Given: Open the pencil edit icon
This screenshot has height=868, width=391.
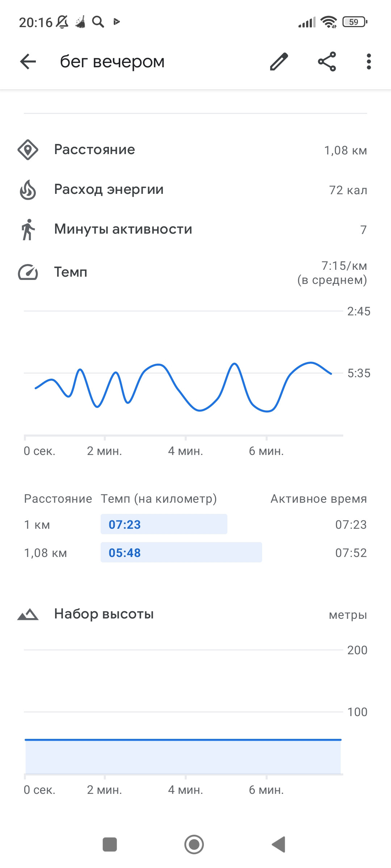Looking at the screenshot, I should tap(279, 61).
